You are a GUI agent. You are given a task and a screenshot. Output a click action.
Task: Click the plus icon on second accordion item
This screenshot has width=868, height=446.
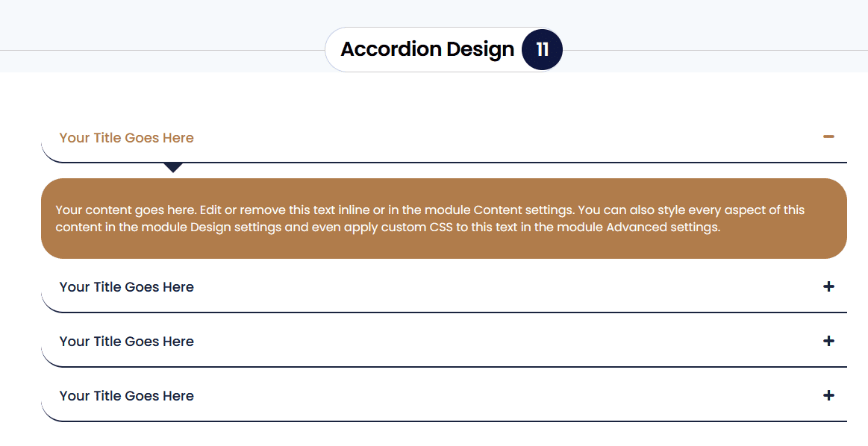pos(828,286)
